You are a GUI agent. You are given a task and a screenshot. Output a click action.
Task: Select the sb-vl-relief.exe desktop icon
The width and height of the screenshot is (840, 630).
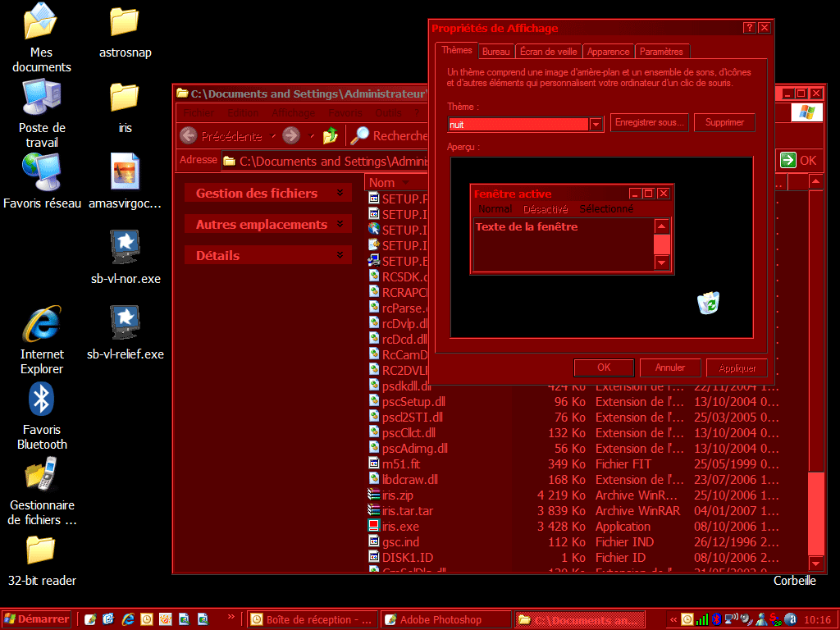[x=125, y=324]
